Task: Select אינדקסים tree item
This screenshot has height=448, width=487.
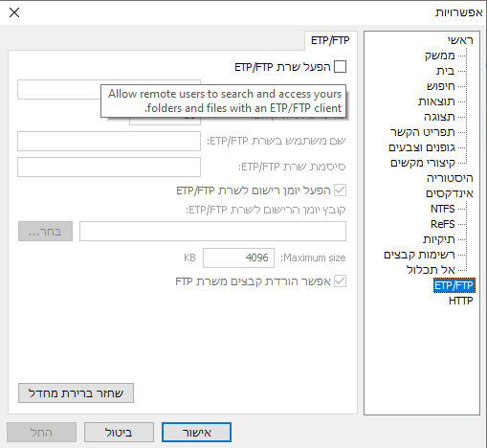Action: [450, 193]
